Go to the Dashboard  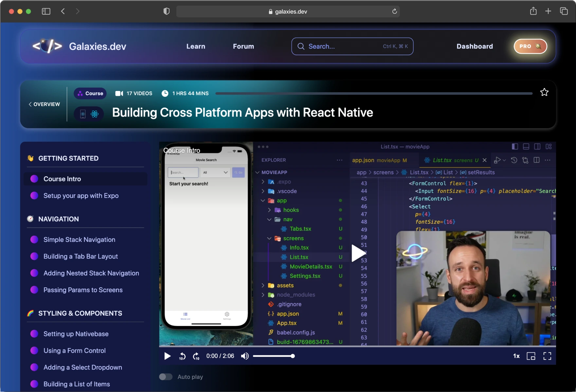(x=475, y=46)
